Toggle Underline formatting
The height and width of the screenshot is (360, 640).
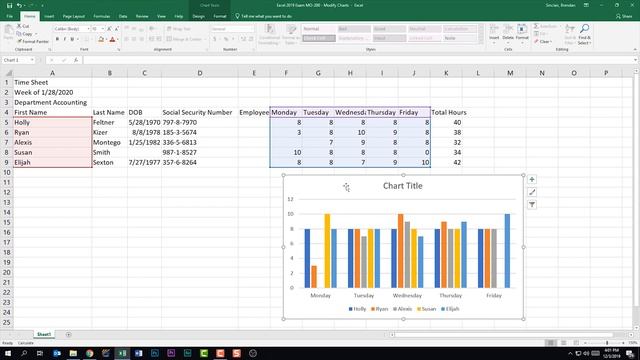point(72,39)
